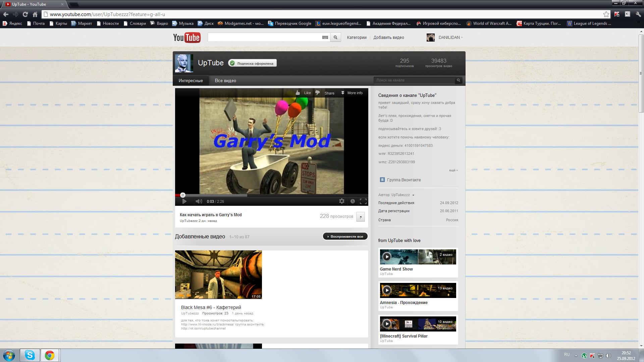Click video progress bar buffered area
The height and width of the screenshot is (362, 644).
[x=216, y=195]
